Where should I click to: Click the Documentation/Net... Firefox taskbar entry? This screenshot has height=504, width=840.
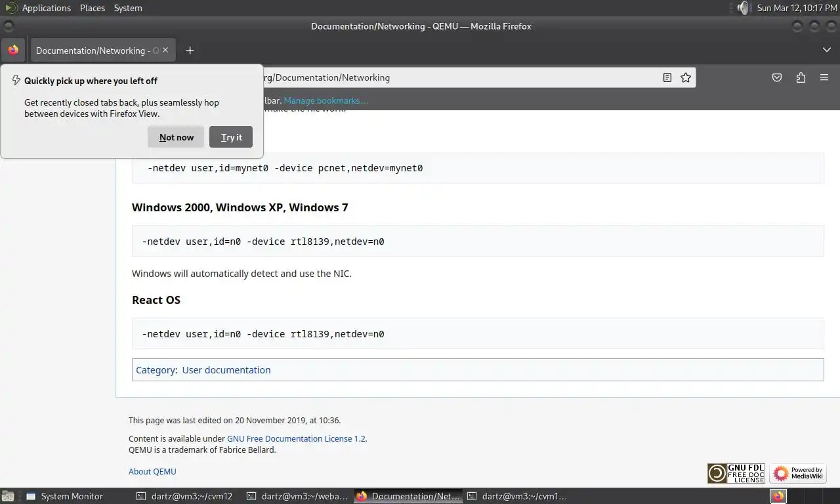click(408, 496)
